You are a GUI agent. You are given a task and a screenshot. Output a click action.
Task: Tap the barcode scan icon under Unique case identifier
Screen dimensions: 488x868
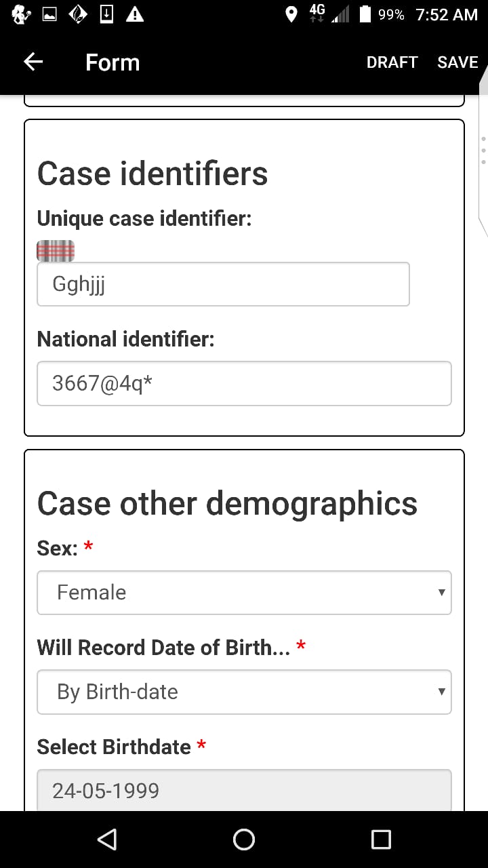pyautogui.click(x=56, y=251)
